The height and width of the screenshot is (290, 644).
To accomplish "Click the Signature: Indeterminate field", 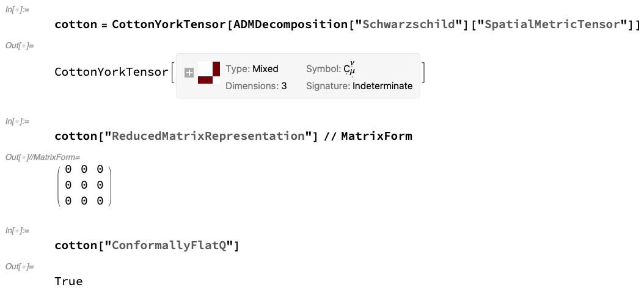I will point(359,86).
